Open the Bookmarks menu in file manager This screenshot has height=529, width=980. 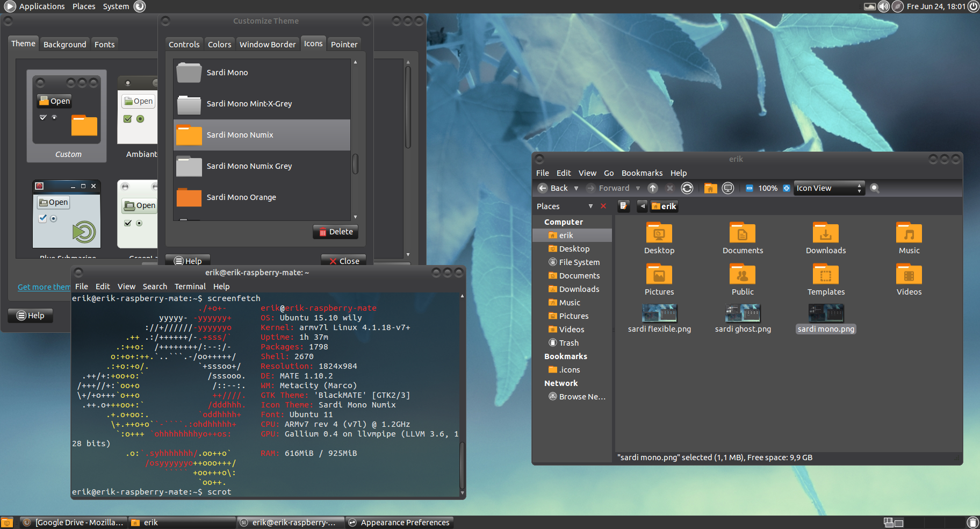(x=642, y=173)
